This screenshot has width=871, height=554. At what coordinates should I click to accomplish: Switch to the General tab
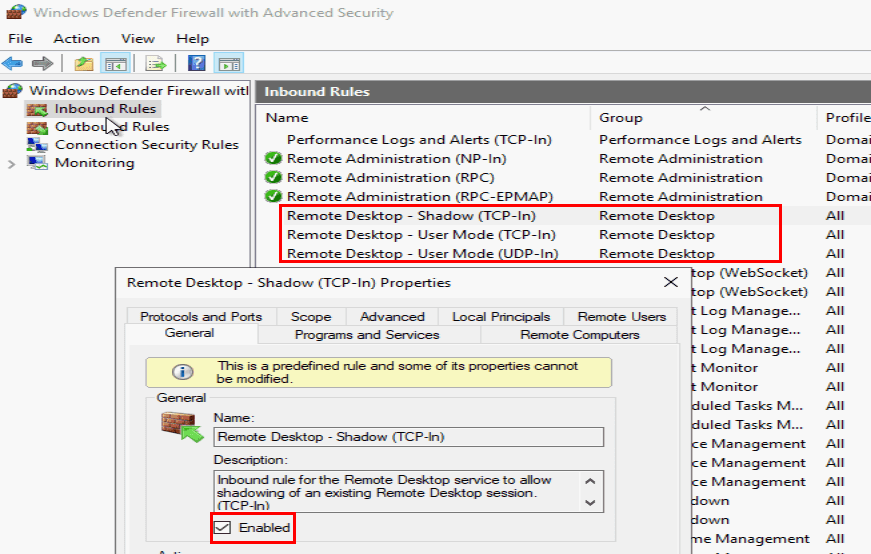[x=189, y=333]
